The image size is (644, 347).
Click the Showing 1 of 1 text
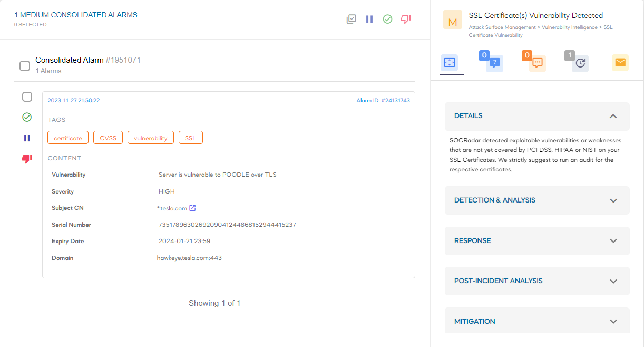click(214, 303)
